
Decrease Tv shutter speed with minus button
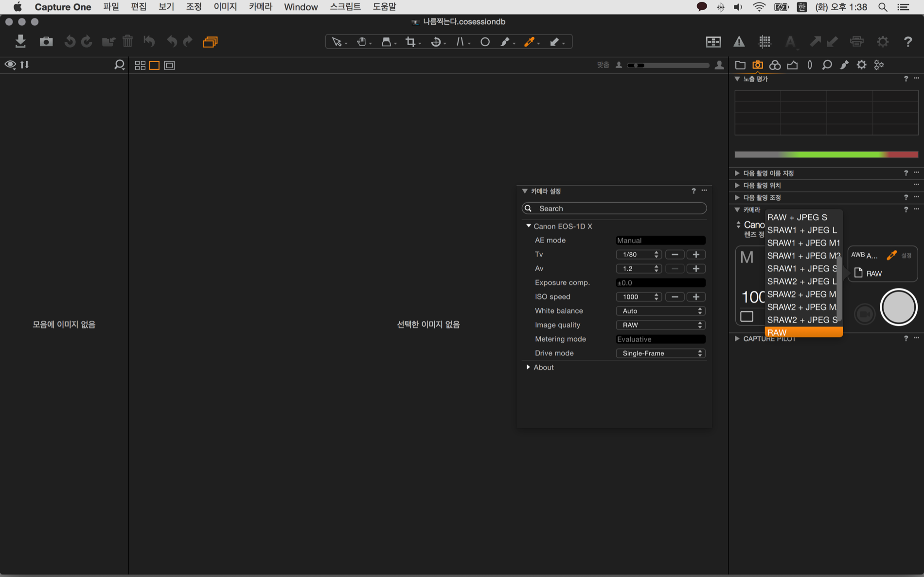coord(675,254)
